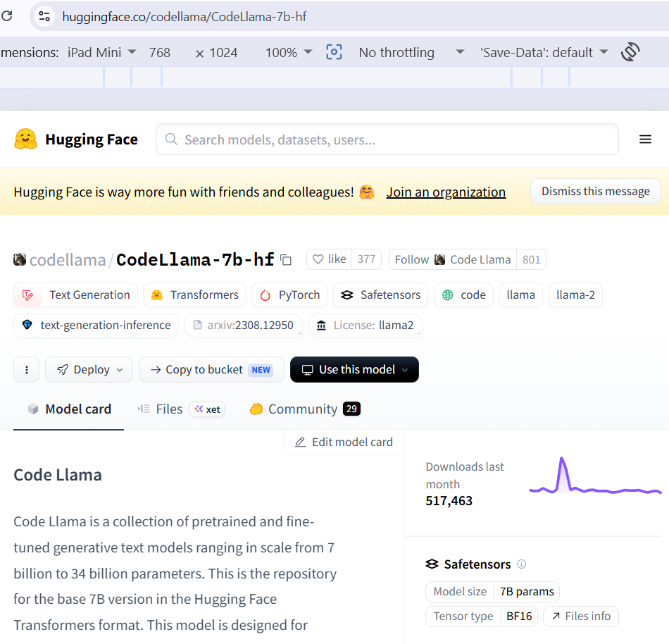Expand the Deploy dropdown
The height and width of the screenshot is (644, 669).
tap(89, 370)
